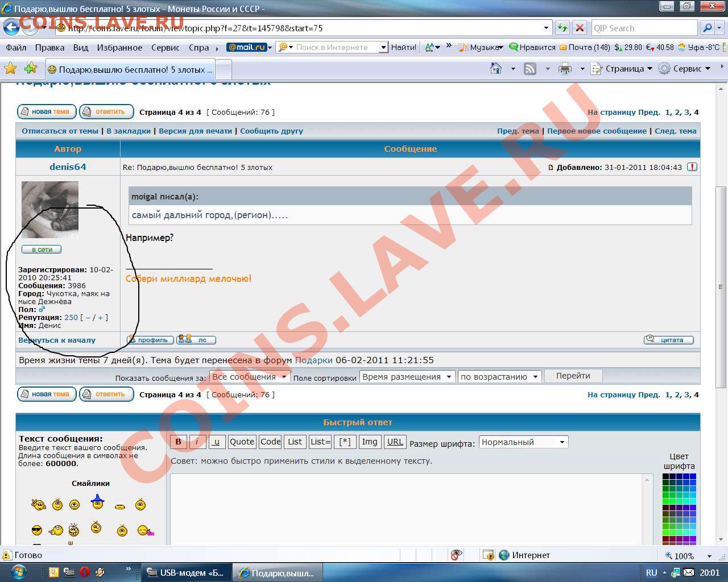Screen dimensions: 728x582
Task: Click the male gender icon next to Пол
Action: coord(42,309)
